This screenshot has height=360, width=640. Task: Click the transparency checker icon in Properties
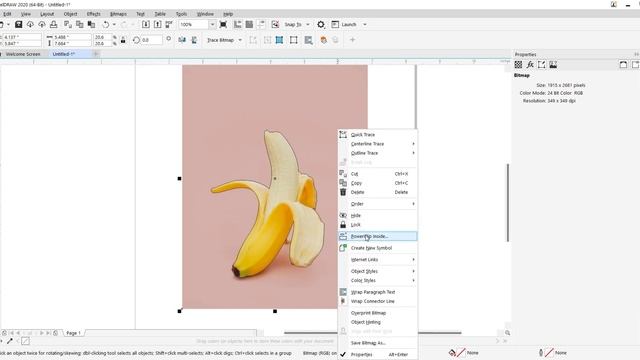[518, 64]
